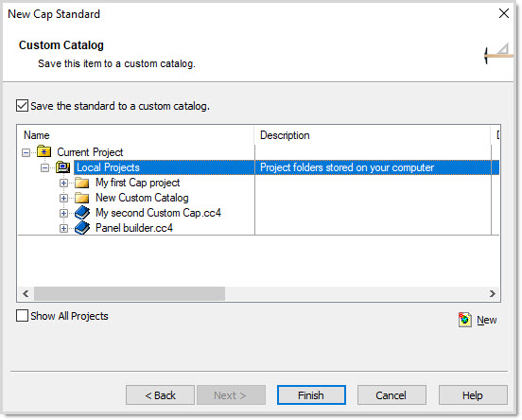
Task: Click the Current Project folder icon
Action: pos(43,151)
